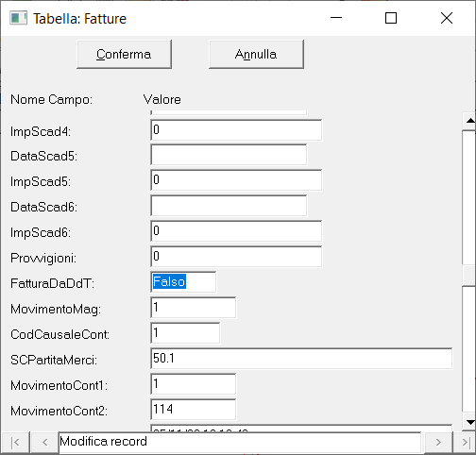
Task: Click the MovimentoMag value field
Action: (194, 308)
